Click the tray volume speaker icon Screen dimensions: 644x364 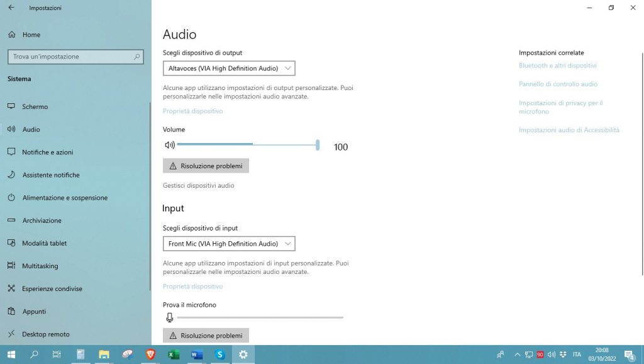552,355
